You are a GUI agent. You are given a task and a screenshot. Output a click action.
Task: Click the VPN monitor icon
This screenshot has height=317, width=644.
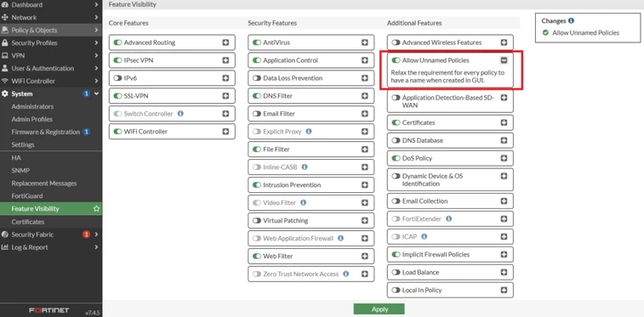5,56
